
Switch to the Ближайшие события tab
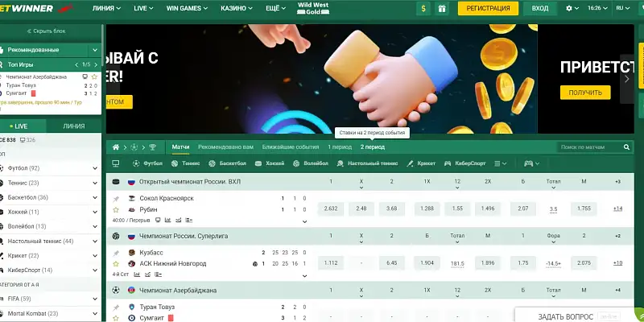pyautogui.click(x=291, y=147)
